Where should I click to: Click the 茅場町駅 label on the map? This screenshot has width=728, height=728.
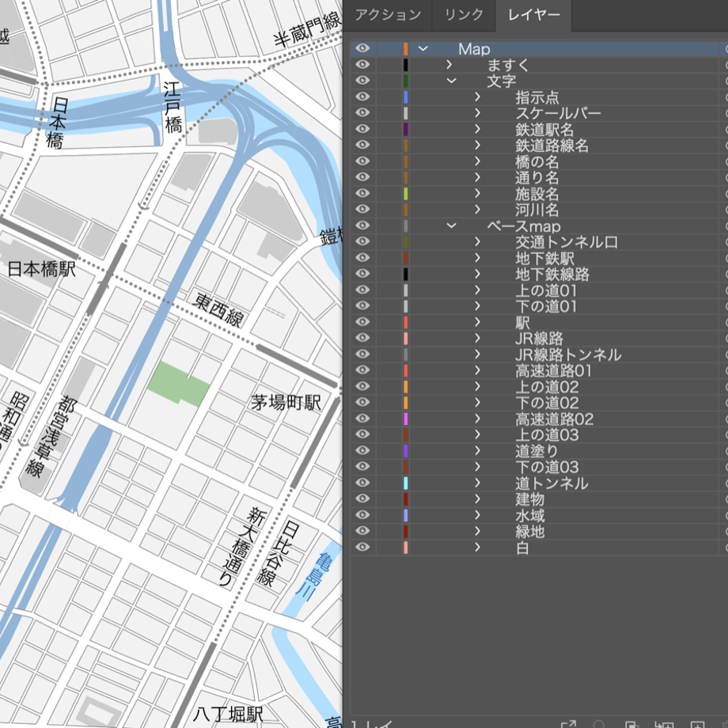pos(286,402)
